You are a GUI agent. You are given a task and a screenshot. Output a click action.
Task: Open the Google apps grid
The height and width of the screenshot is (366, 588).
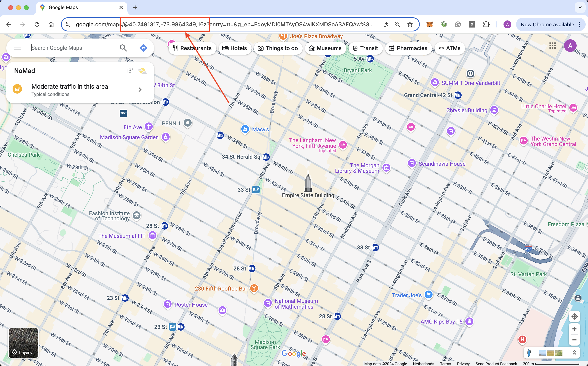[x=552, y=46]
